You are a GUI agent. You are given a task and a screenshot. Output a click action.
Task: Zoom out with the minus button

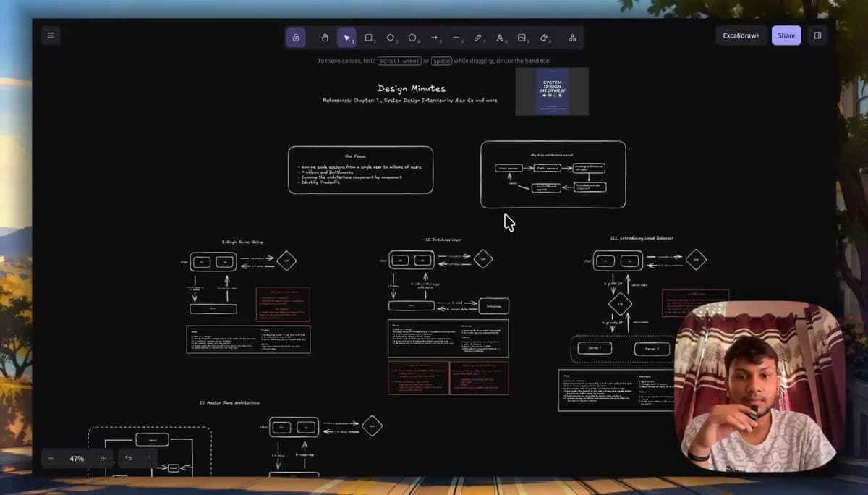[51, 458]
